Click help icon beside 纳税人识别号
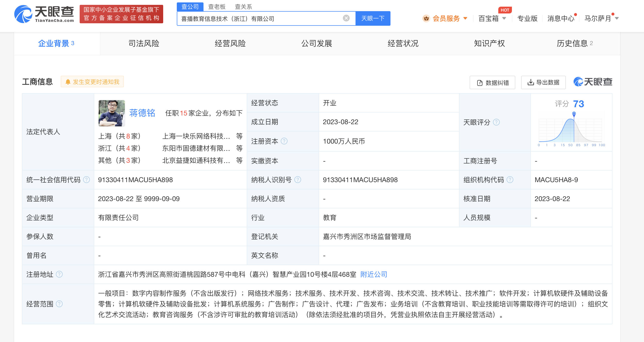 [297, 180]
